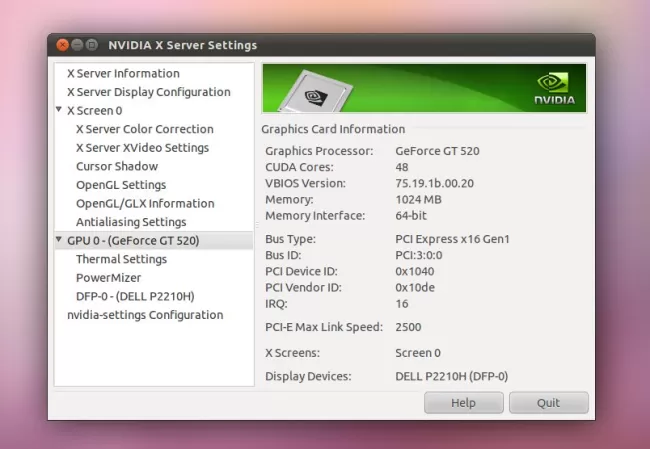Maximize the settings window

click(x=92, y=45)
